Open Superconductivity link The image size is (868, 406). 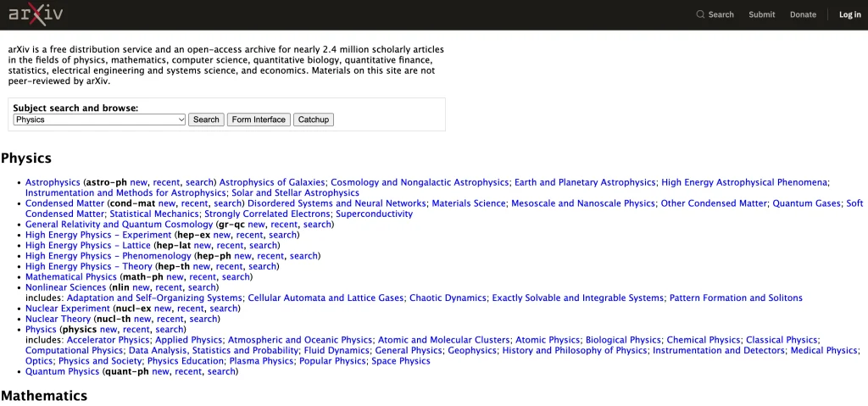point(374,214)
